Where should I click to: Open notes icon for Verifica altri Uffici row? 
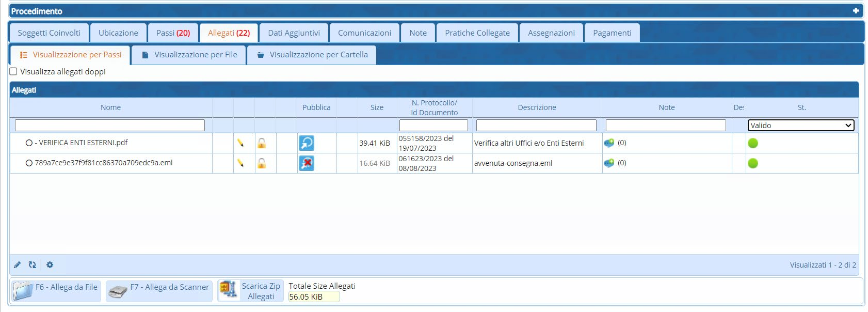tap(609, 143)
